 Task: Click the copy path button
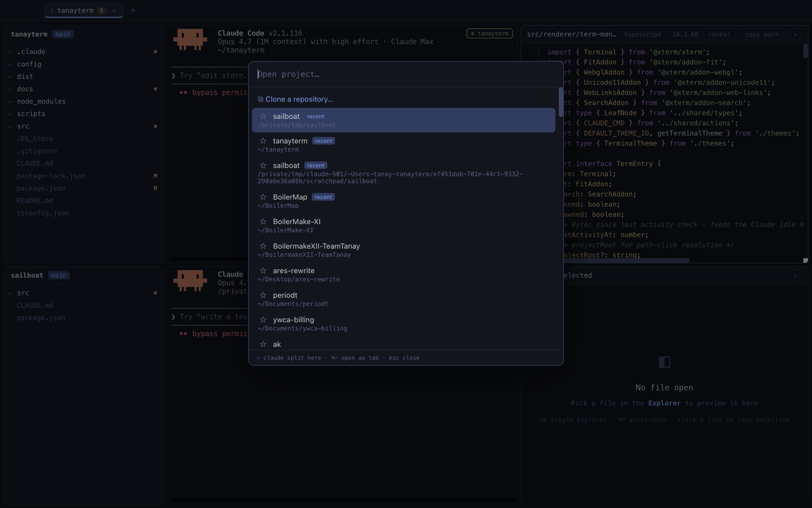point(762,35)
